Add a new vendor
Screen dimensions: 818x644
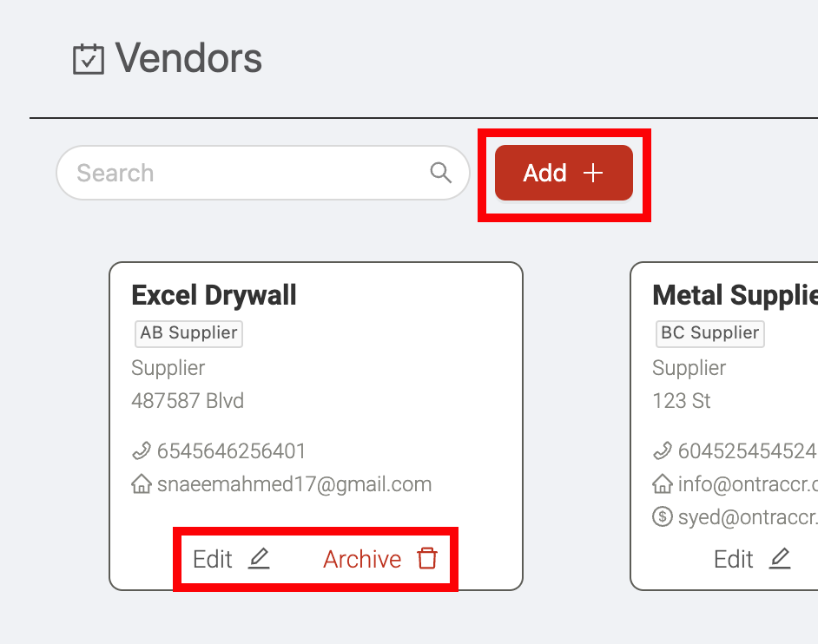564,173
